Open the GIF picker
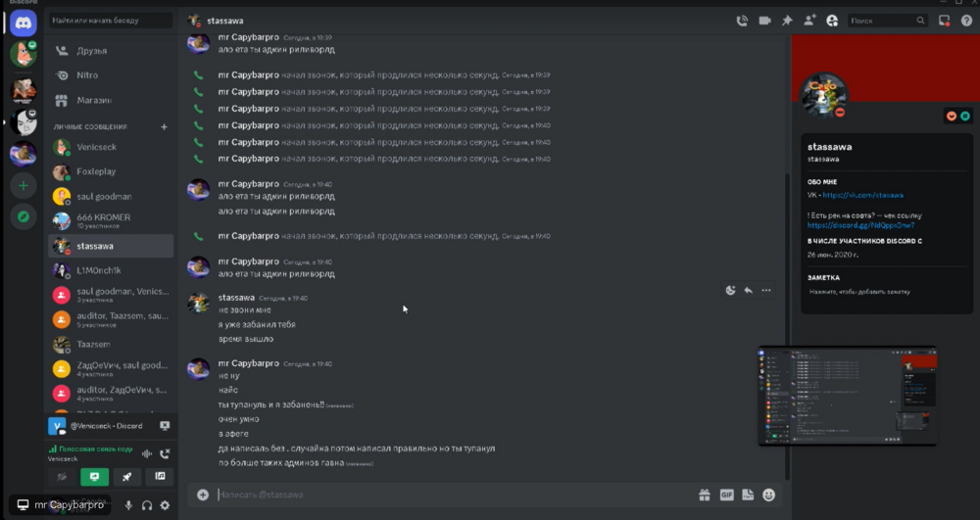980x520 pixels. pyautogui.click(x=726, y=496)
